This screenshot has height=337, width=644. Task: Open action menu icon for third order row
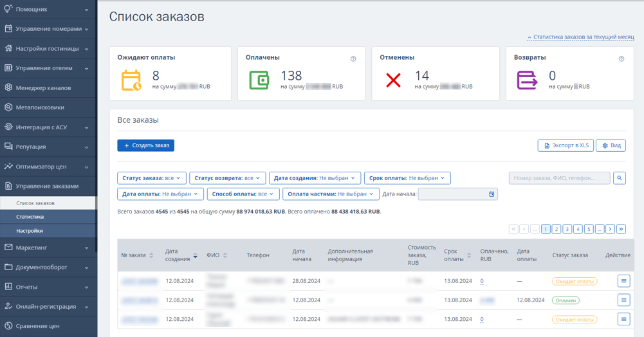click(x=623, y=319)
